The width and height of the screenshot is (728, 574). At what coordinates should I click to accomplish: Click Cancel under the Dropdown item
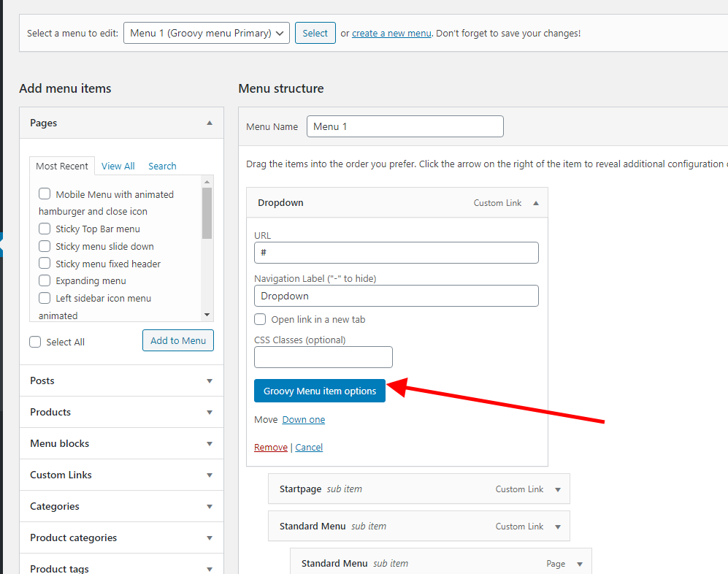point(308,447)
